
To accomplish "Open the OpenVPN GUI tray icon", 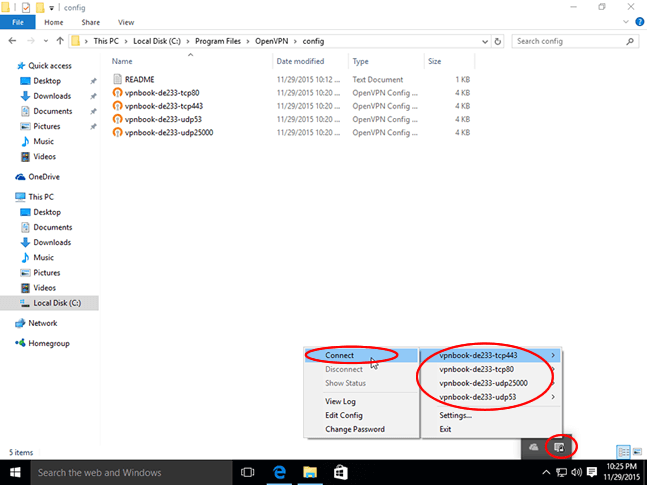I will pos(559,447).
